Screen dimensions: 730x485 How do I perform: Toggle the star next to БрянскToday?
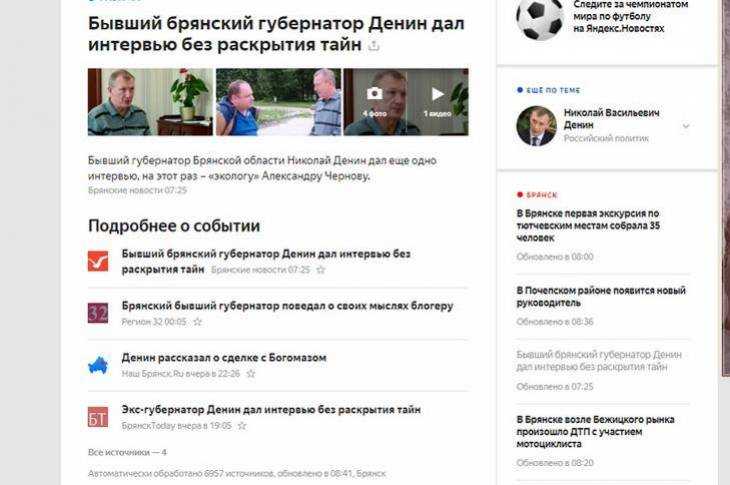pos(242,426)
